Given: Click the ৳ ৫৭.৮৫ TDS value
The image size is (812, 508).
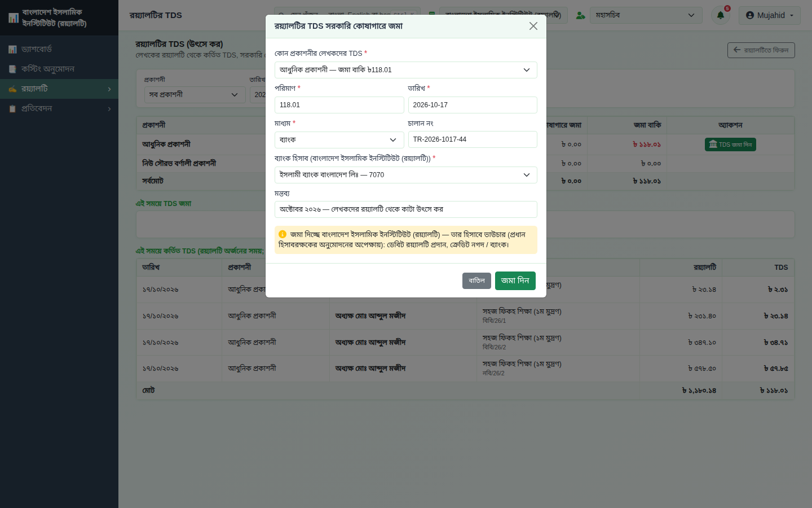Looking at the screenshot, I should 776,369.
